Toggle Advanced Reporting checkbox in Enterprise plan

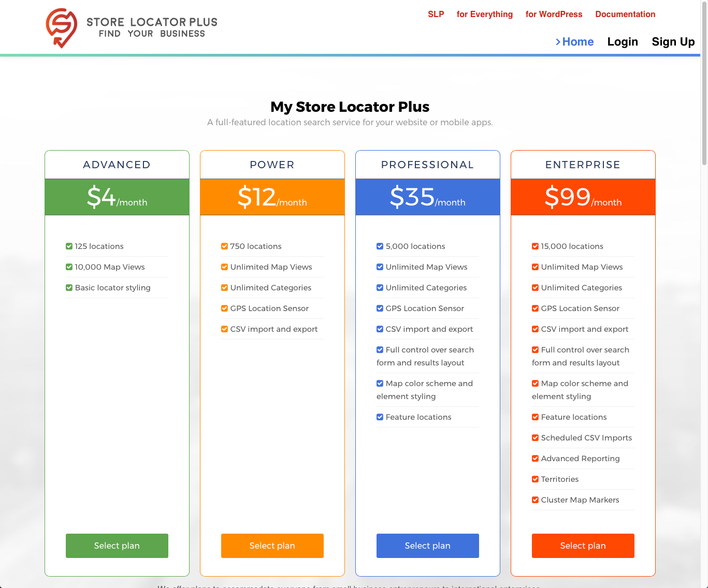[x=535, y=458]
